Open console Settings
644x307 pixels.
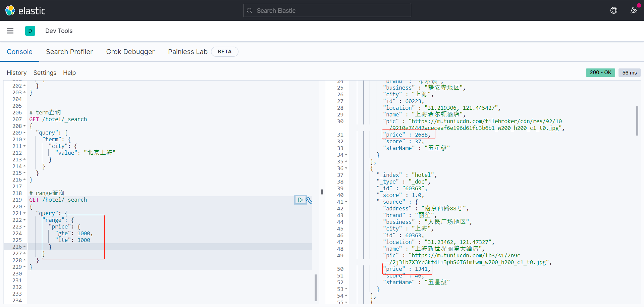coord(45,73)
